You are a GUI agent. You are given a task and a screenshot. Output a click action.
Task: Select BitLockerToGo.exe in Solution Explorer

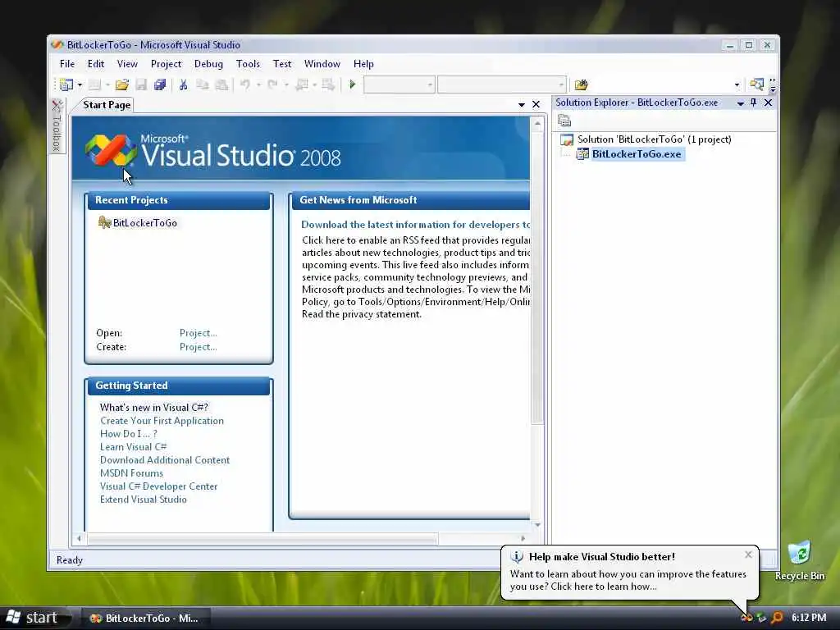pos(637,154)
